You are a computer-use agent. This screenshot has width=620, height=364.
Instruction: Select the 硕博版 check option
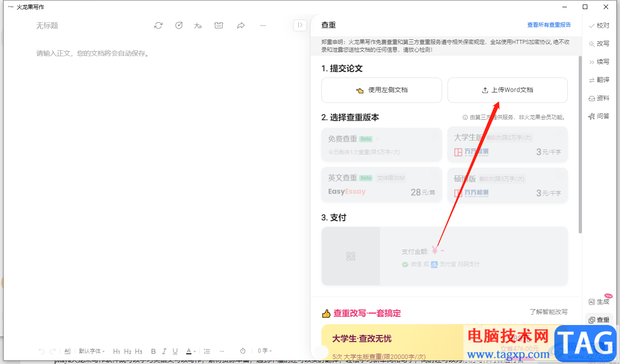(x=507, y=184)
